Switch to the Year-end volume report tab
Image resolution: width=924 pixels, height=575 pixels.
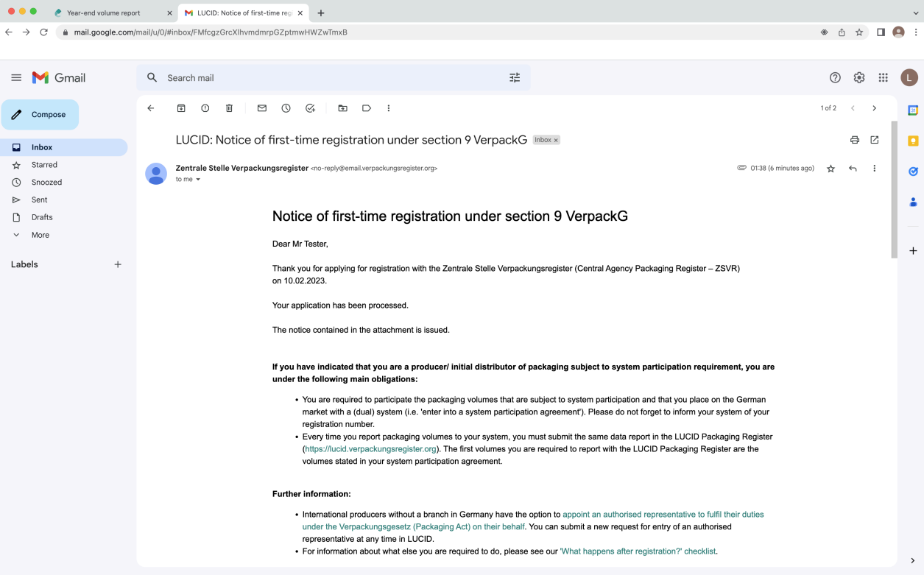(103, 13)
